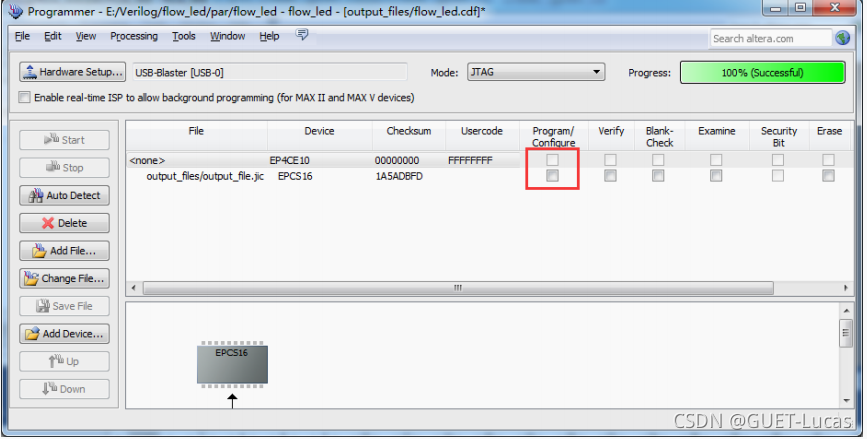Click the Hardware Setup button
Viewport: 867px width, 439px height.
tap(72, 72)
